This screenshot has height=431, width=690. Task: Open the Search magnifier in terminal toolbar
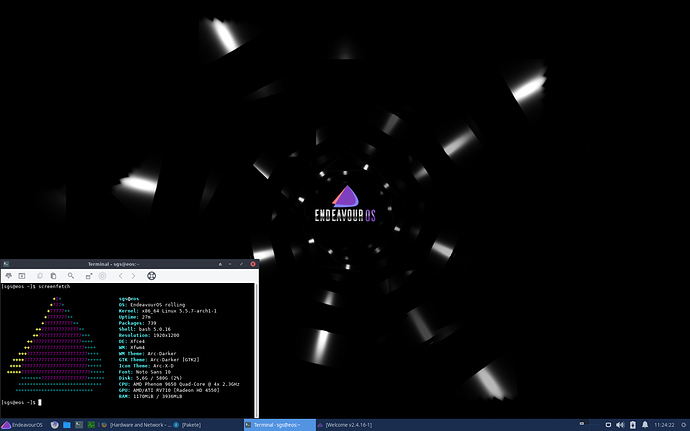pos(71,276)
